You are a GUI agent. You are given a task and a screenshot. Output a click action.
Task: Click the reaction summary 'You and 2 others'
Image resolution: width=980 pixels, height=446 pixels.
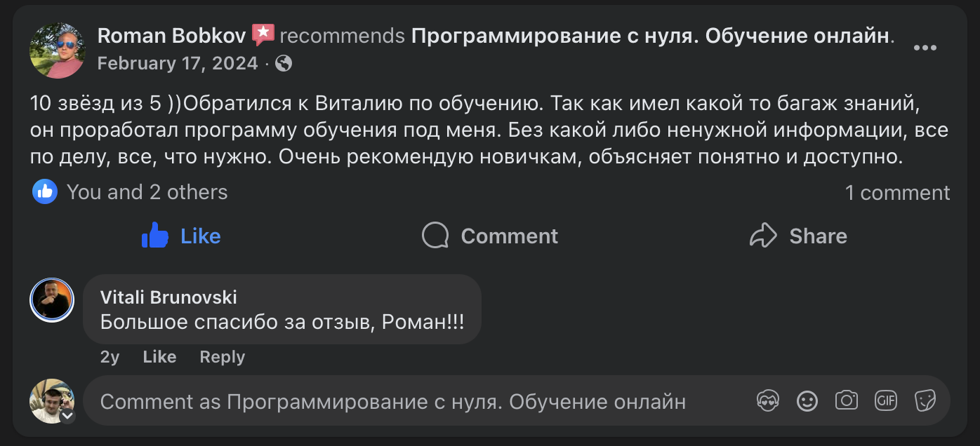click(147, 191)
